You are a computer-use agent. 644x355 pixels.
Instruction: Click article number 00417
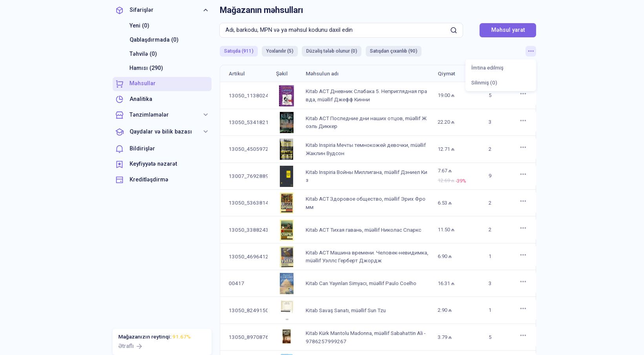click(x=236, y=284)
